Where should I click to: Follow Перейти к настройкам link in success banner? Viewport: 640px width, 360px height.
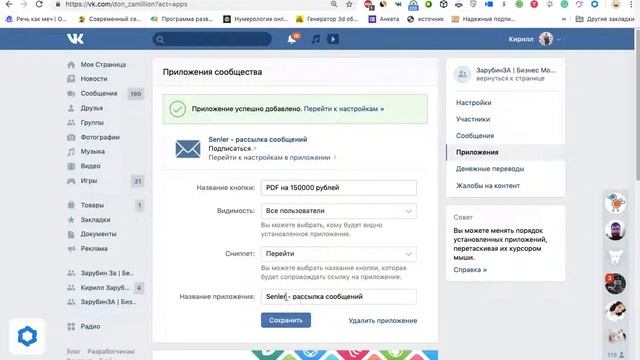pos(344,109)
